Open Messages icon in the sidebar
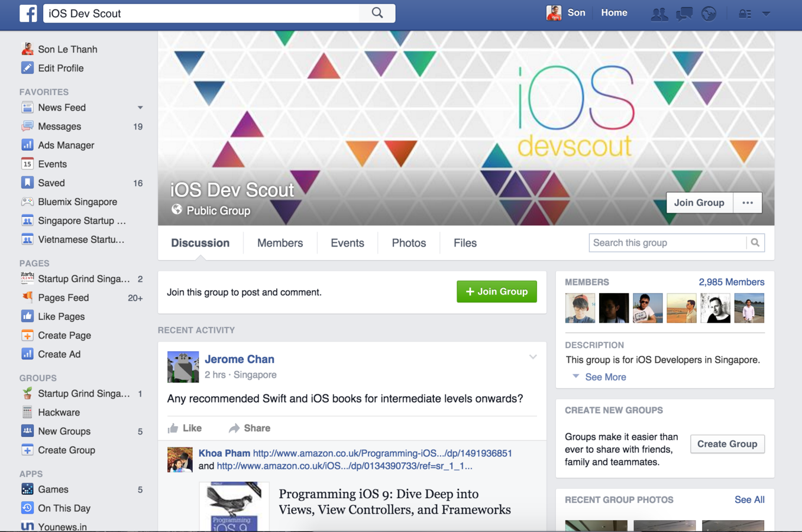The width and height of the screenshot is (802, 532). tap(27, 126)
